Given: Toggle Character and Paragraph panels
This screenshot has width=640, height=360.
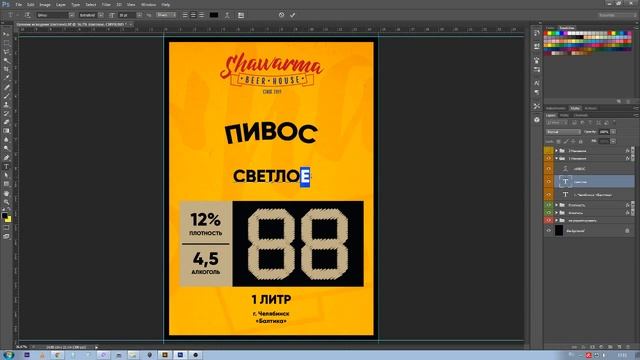Looking at the screenshot, I should [241, 15].
